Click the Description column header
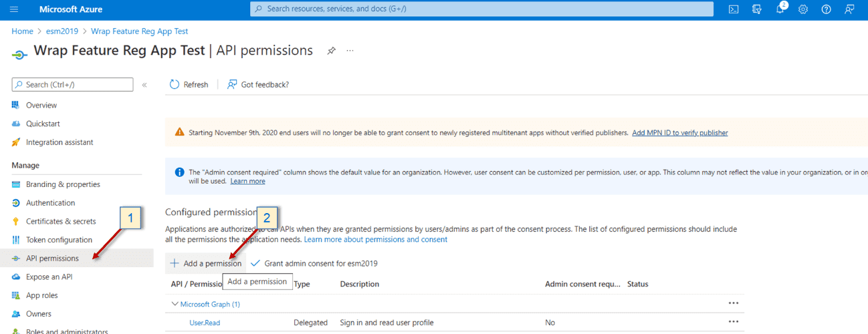The height and width of the screenshot is (334, 868). tap(360, 284)
